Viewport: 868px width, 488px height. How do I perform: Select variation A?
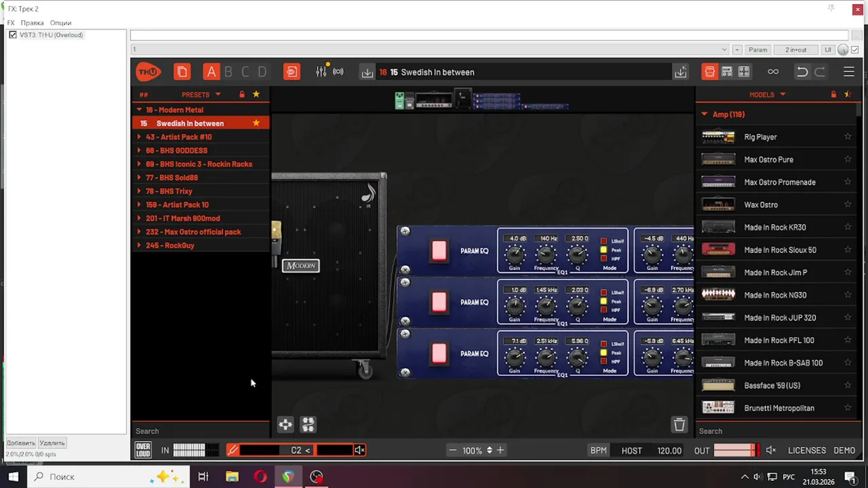pos(212,72)
